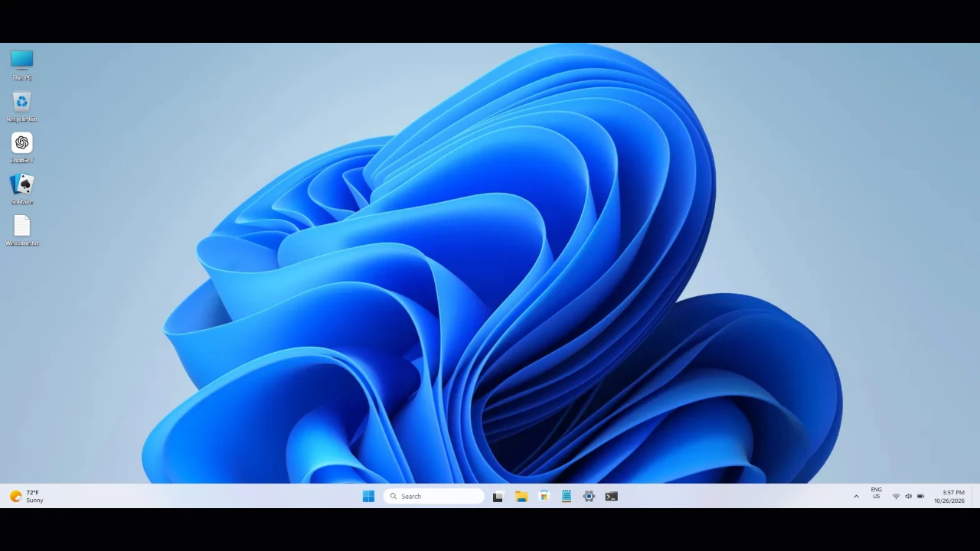Launch Microsoft Store from the taskbar
The height and width of the screenshot is (551, 980).
coord(544,496)
